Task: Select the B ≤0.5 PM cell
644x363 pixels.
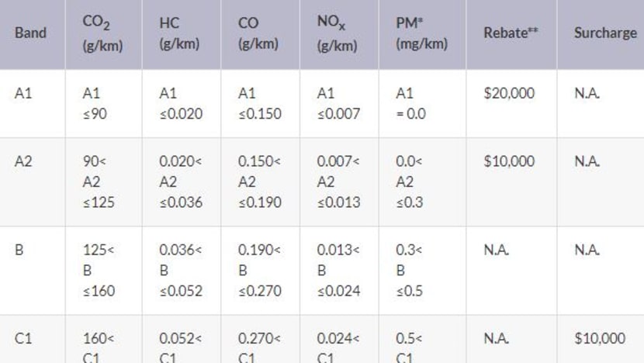Action: (x=411, y=271)
